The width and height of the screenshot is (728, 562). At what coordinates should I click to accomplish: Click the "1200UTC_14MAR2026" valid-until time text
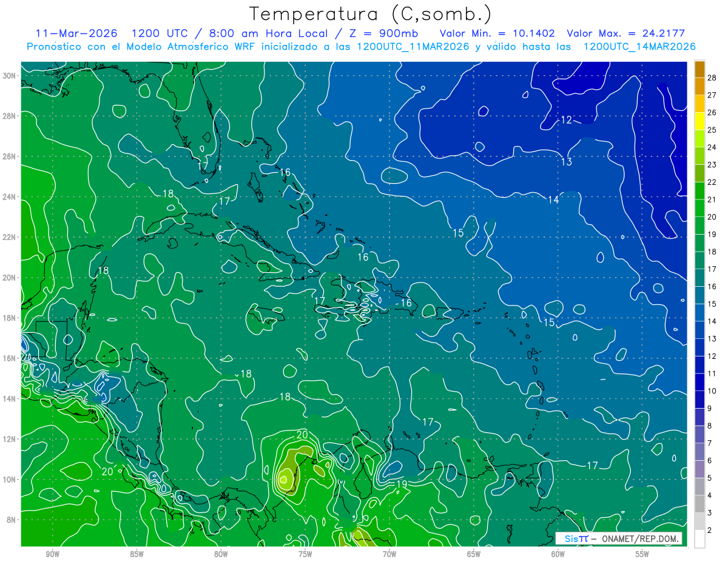click(x=639, y=47)
